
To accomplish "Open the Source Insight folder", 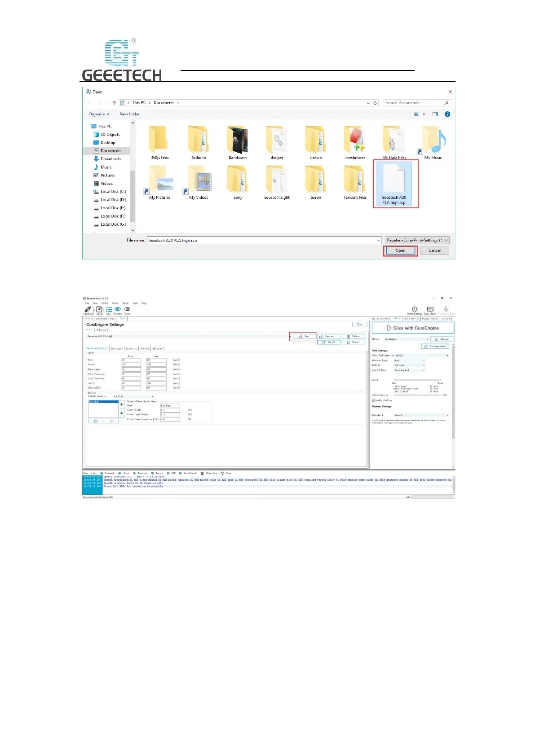I will [277, 182].
